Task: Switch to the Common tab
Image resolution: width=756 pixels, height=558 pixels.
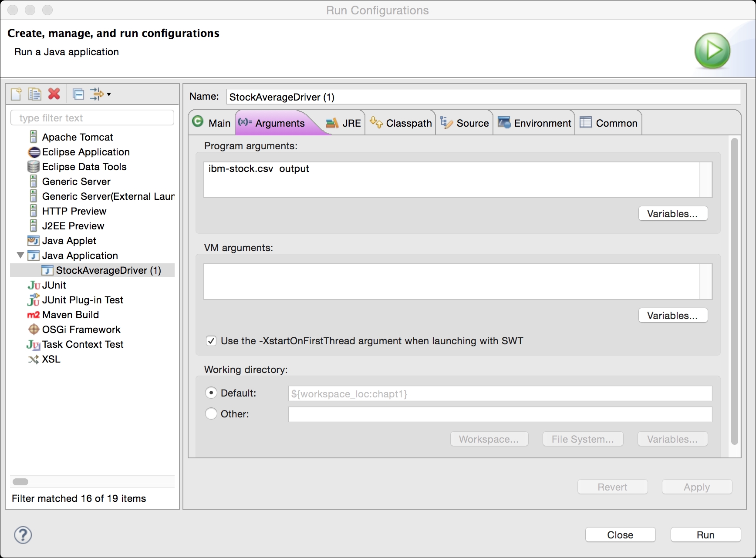Action: (x=608, y=123)
